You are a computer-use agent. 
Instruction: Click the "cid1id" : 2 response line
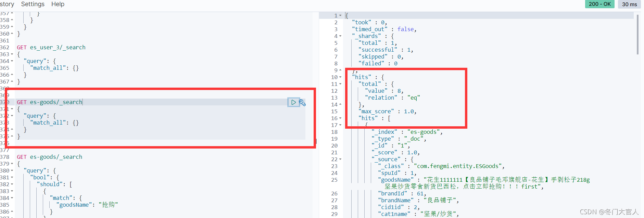[399, 207]
